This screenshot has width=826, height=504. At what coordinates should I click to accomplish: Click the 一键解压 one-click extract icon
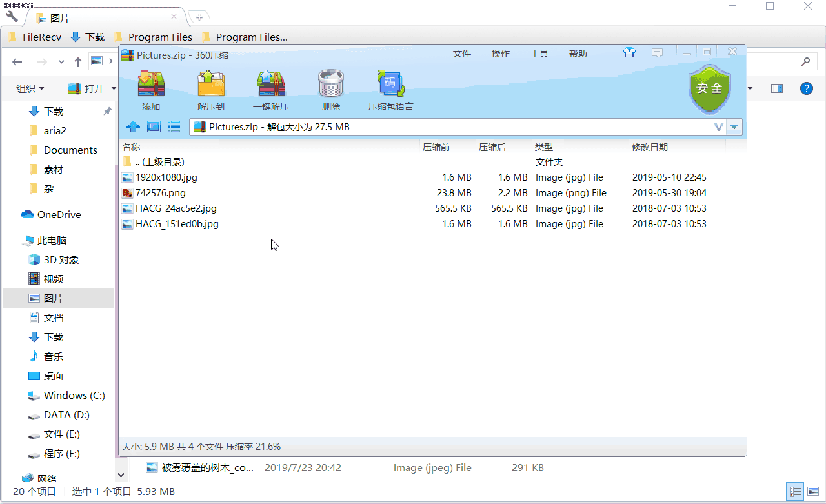coord(271,91)
